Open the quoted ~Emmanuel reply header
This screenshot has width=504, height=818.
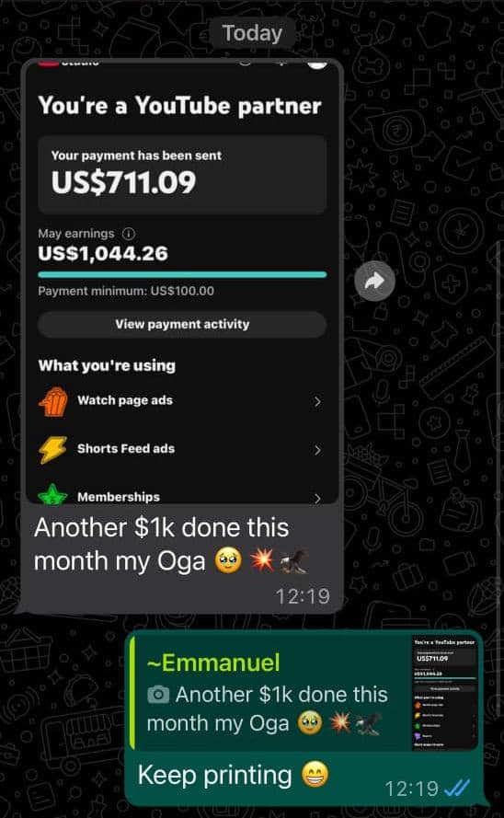[213, 662]
